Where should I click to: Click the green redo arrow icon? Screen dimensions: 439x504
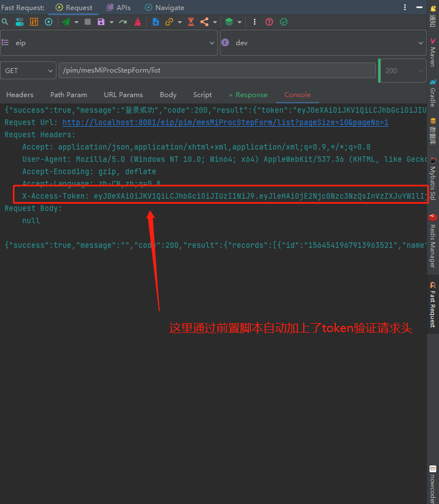coord(123,22)
